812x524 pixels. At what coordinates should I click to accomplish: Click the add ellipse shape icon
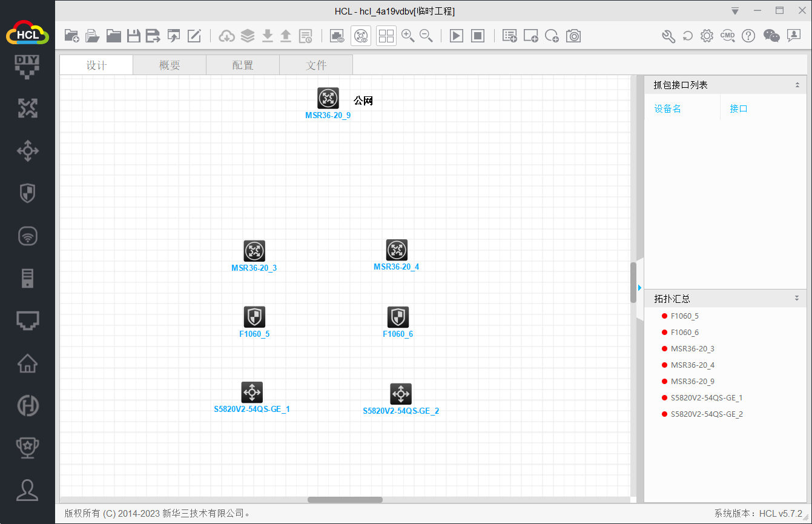coord(552,36)
